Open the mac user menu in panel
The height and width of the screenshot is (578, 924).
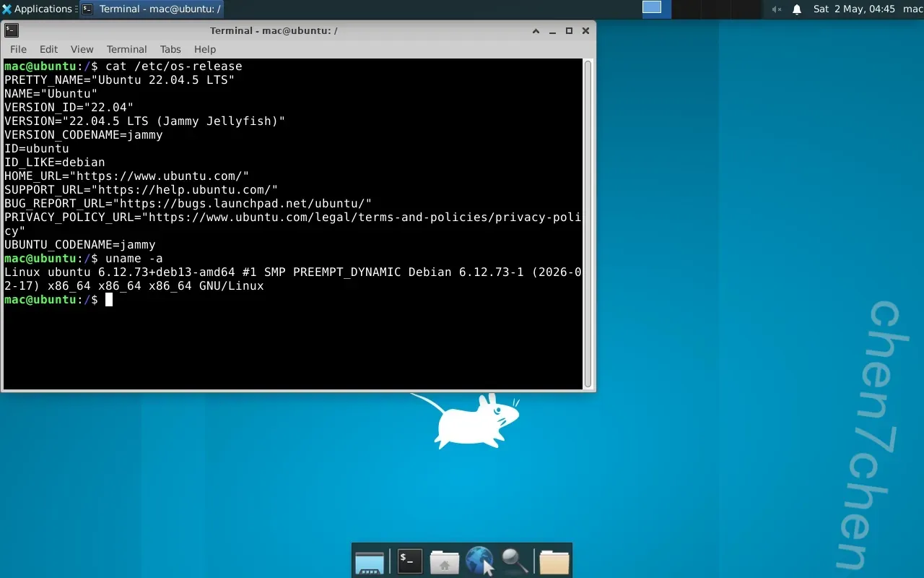(x=913, y=9)
